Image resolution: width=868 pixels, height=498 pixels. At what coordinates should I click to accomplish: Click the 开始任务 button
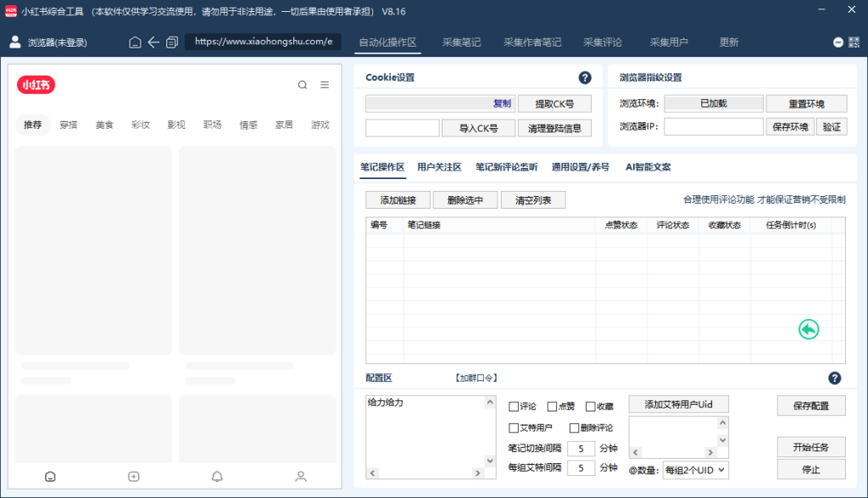pyautogui.click(x=811, y=447)
